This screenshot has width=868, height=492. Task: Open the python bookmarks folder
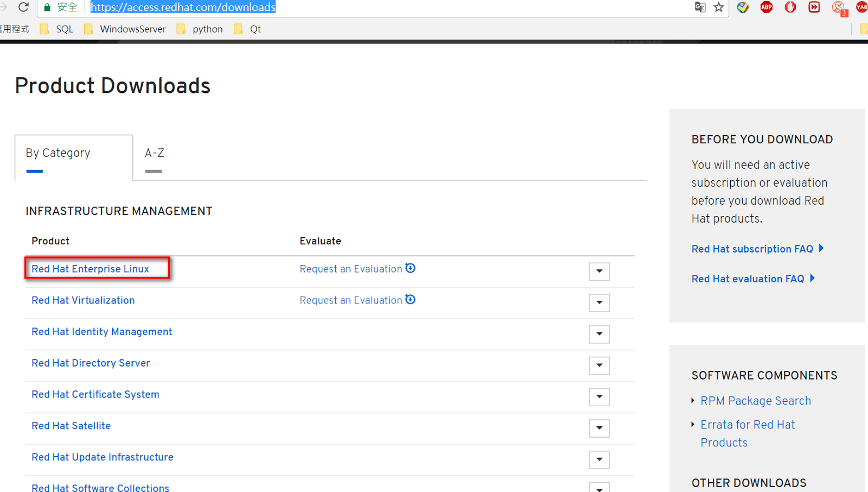[200, 29]
